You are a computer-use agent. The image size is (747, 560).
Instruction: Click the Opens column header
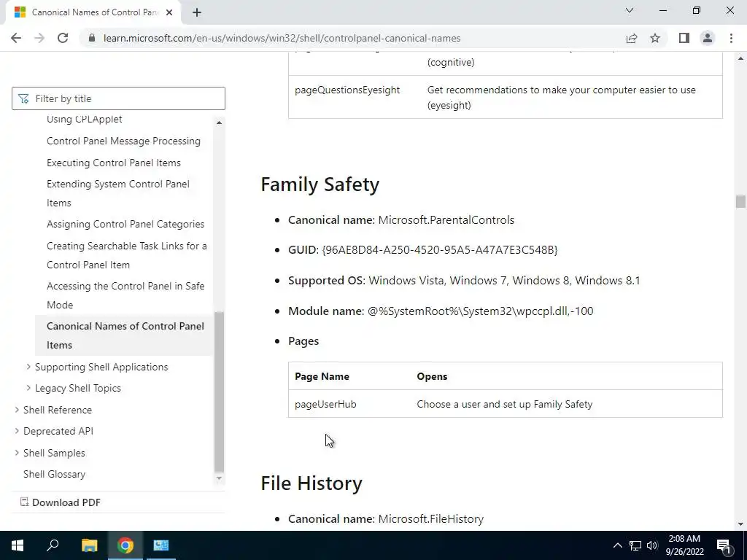(x=432, y=376)
